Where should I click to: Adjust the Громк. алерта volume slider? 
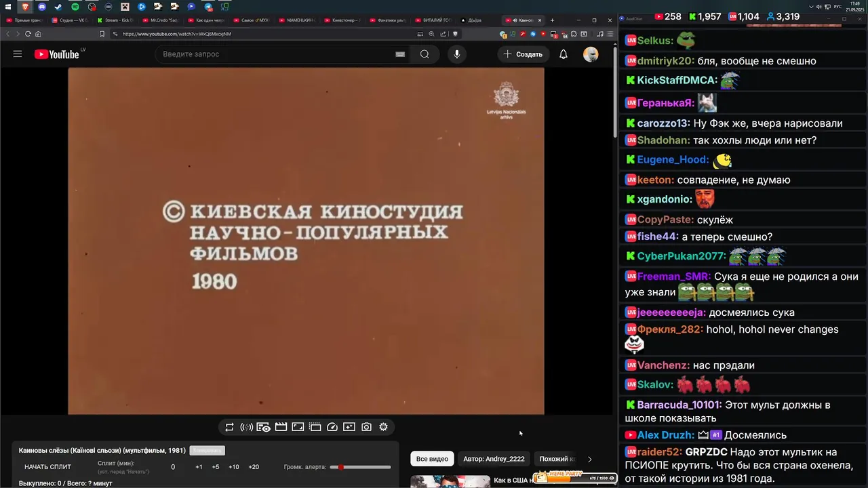(360, 467)
